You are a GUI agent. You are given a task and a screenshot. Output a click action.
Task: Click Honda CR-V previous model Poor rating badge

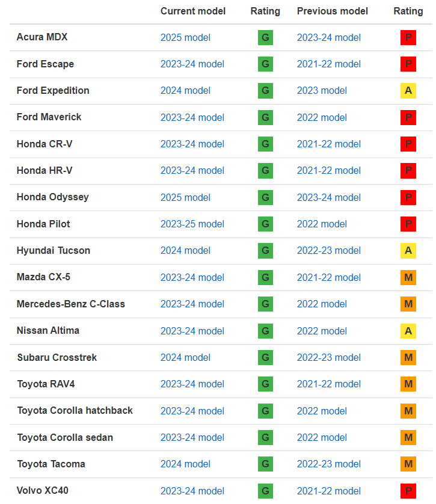click(x=408, y=144)
